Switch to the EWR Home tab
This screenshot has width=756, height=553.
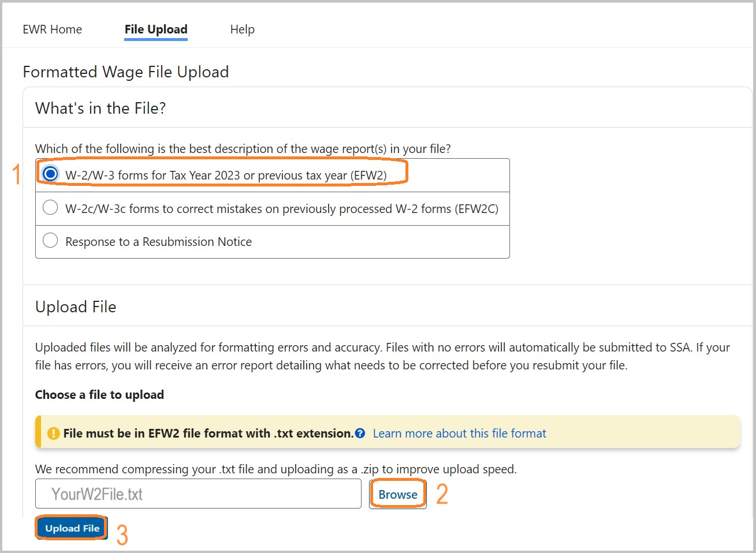point(53,29)
